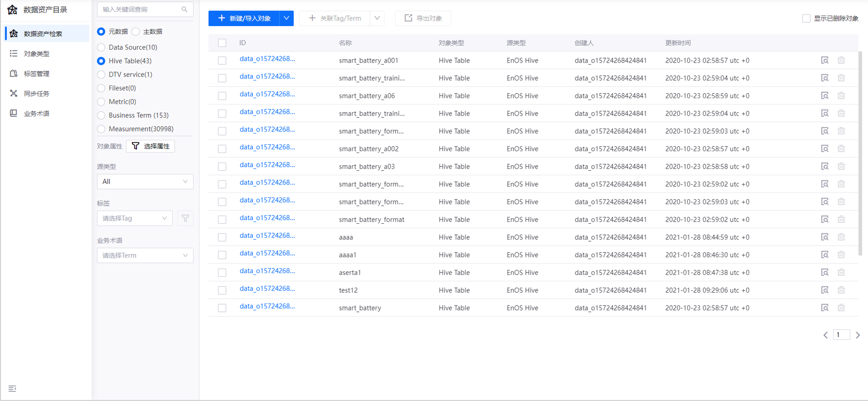This screenshot has height=401, width=868.
Task: Expand the 新建/导入对象 dropdown arrow
Action: coord(286,18)
